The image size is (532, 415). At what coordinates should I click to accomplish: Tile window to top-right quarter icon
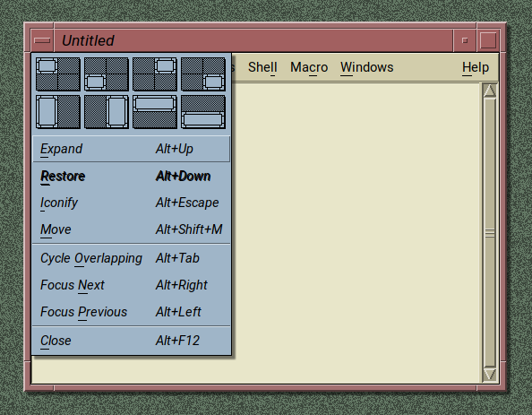[x=155, y=74]
